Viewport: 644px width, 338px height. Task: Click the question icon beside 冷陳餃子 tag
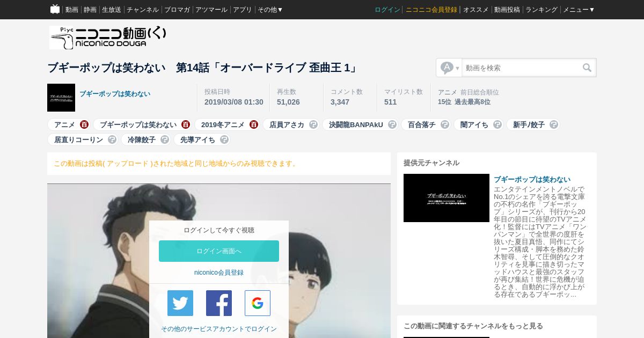(165, 139)
